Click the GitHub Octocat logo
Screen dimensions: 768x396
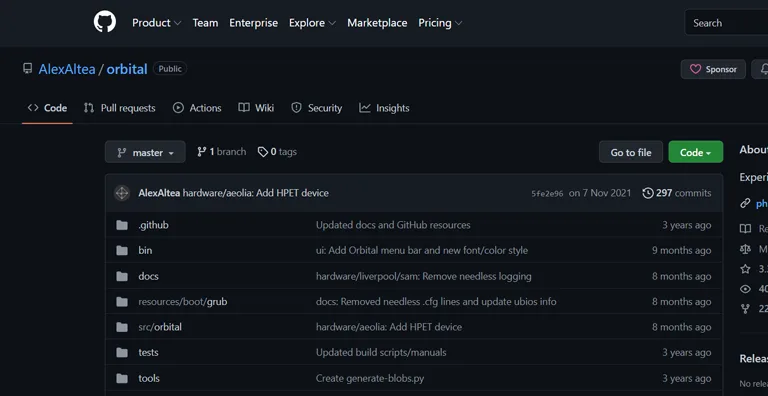click(x=105, y=23)
